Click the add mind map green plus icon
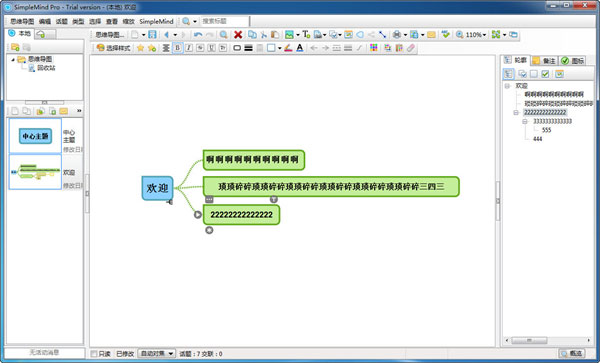This screenshot has width=600, height=363. [x=52, y=111]
